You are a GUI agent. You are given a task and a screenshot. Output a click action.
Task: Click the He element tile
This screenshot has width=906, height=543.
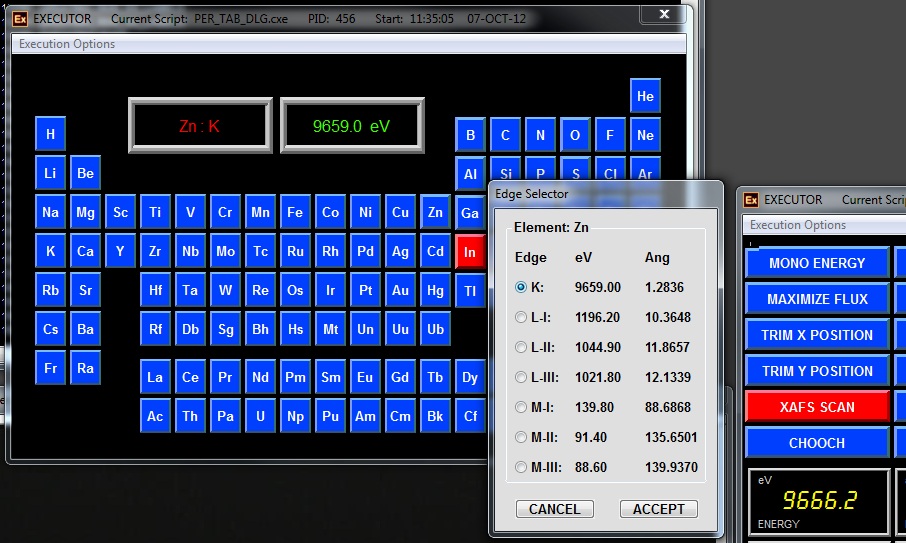point(645,97)
